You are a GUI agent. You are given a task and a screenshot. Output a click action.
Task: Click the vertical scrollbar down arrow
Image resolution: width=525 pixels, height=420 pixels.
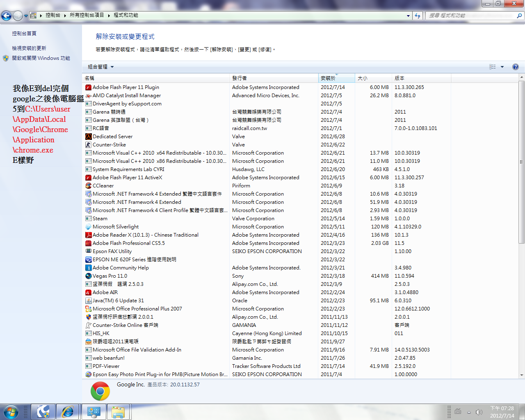[521, 375]
